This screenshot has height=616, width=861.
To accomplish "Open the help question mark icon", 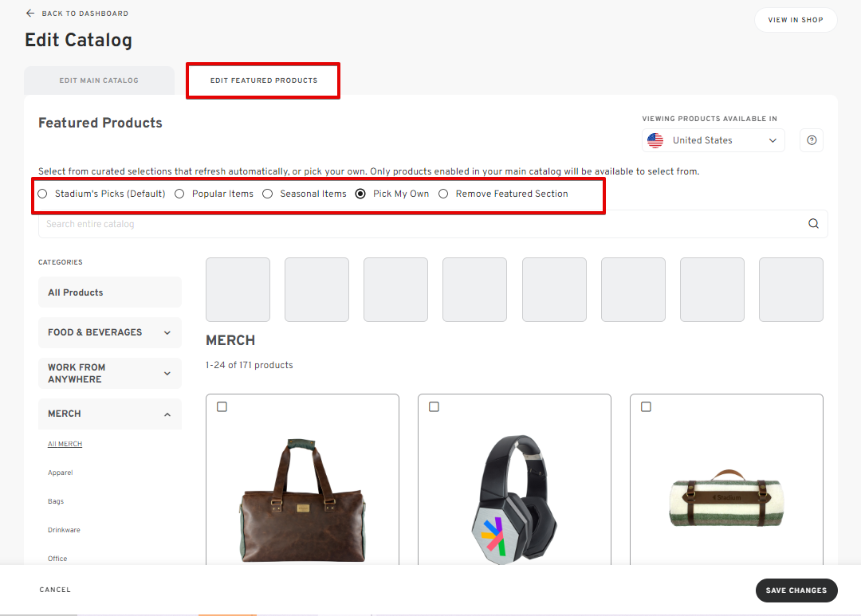I will [812, 140].
